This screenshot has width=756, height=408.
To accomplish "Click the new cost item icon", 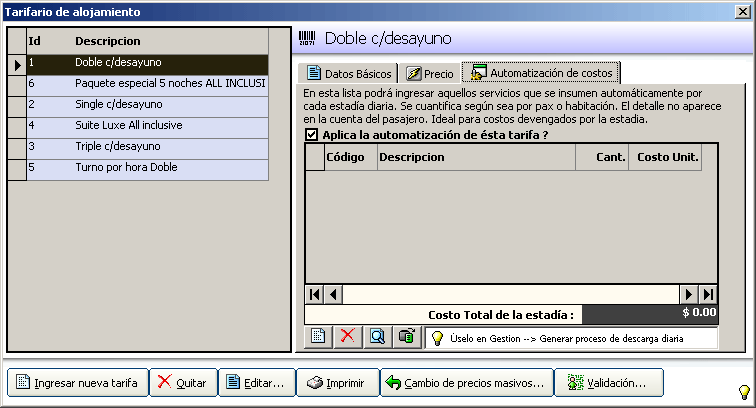I will [x=318, y=336].
